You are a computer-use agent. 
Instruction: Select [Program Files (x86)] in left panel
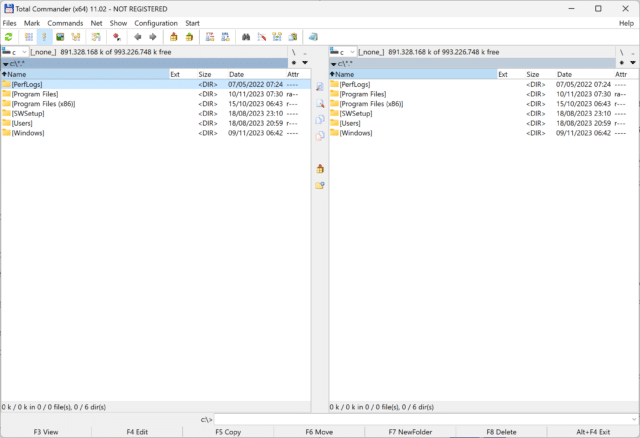156,104
